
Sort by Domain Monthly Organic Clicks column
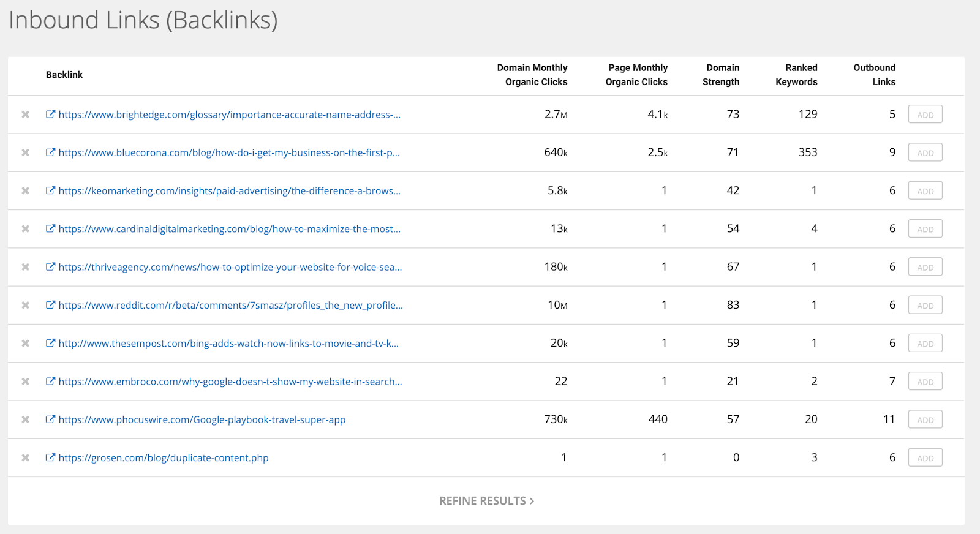tap(532, 75)
